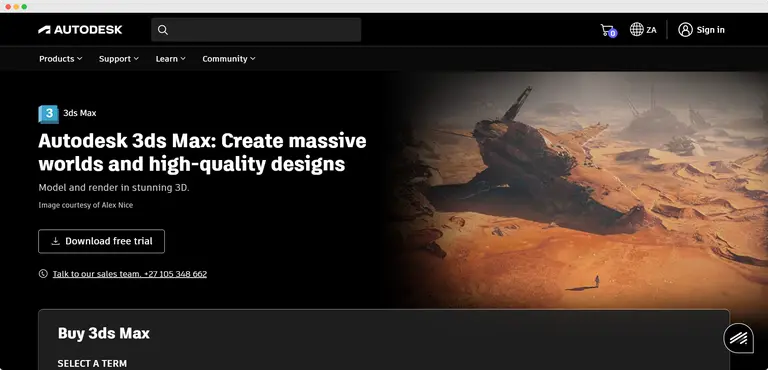The height and width of the screenshot is (370, 768).
Task: Open the Community menu
Action: pos(229,59)
